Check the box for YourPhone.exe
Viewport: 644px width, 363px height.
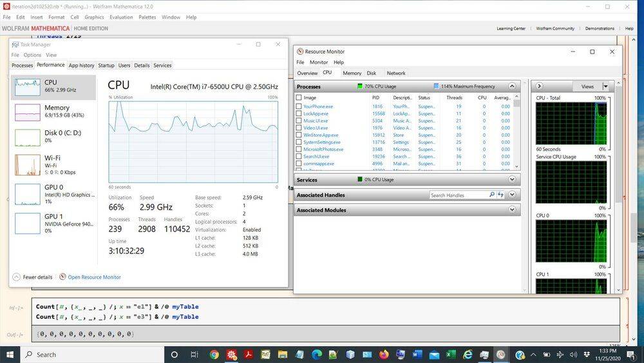298,106
